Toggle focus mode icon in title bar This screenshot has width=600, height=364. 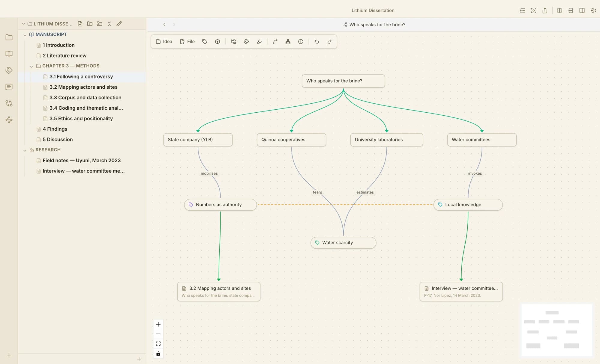pyautogui.click(x=533, y=10)
